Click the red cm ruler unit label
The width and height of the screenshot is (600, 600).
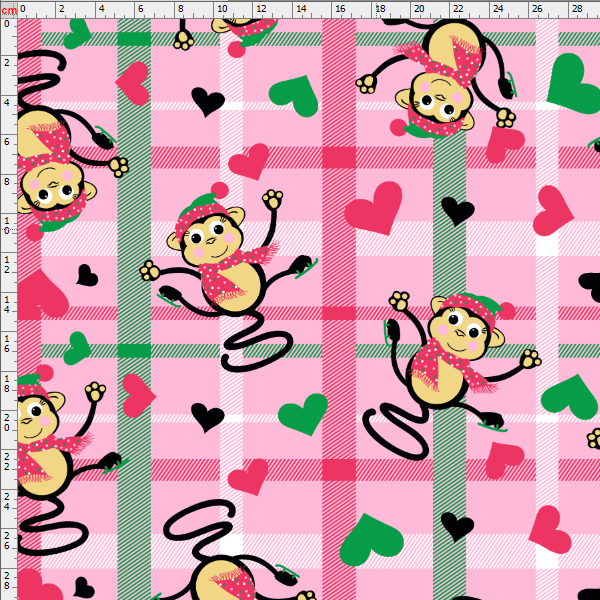8,10
